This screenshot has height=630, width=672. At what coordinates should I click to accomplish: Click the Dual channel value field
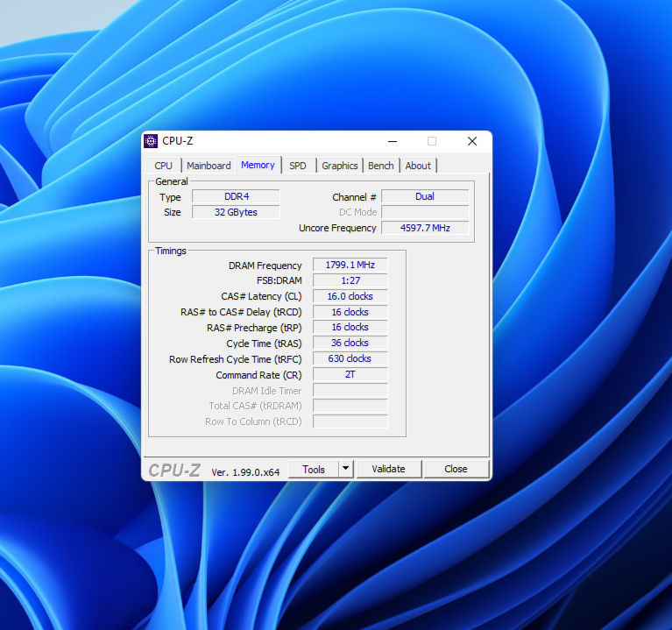pos(425,196)
